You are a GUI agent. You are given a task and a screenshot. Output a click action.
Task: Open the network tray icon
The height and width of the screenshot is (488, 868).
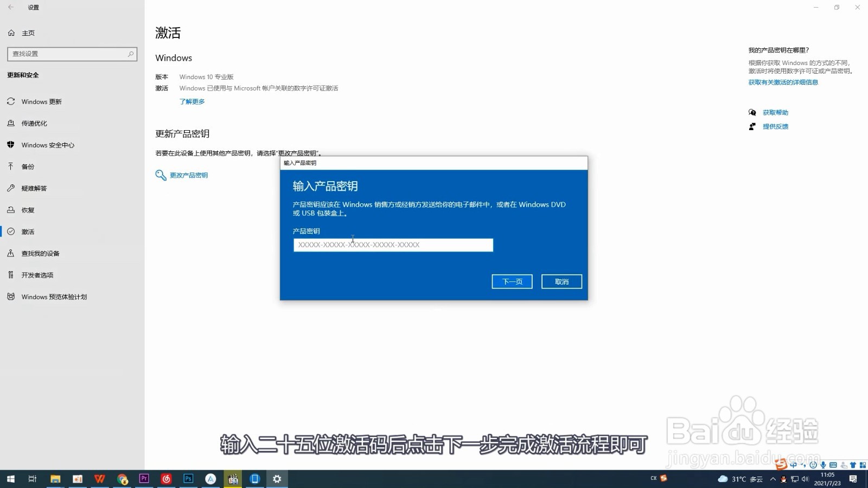point(795,479)
